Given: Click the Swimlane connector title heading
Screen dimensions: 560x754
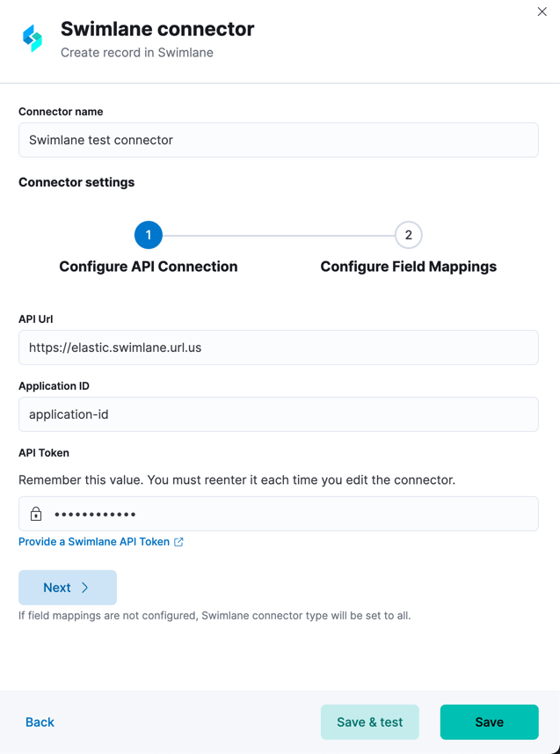Looking at the screenshot, I should point(157,29).
